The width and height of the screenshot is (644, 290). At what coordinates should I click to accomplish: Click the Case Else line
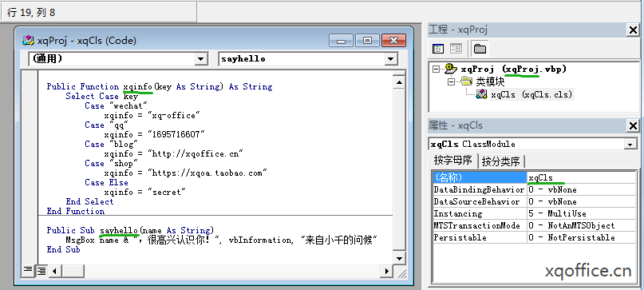[x=106, y=182]
